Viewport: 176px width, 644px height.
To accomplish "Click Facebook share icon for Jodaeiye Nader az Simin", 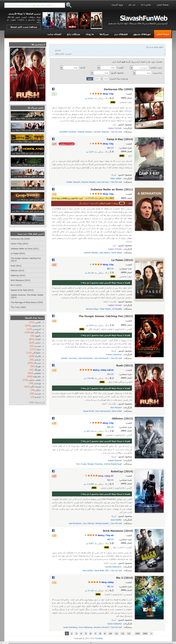I will [x=53, y=189].
